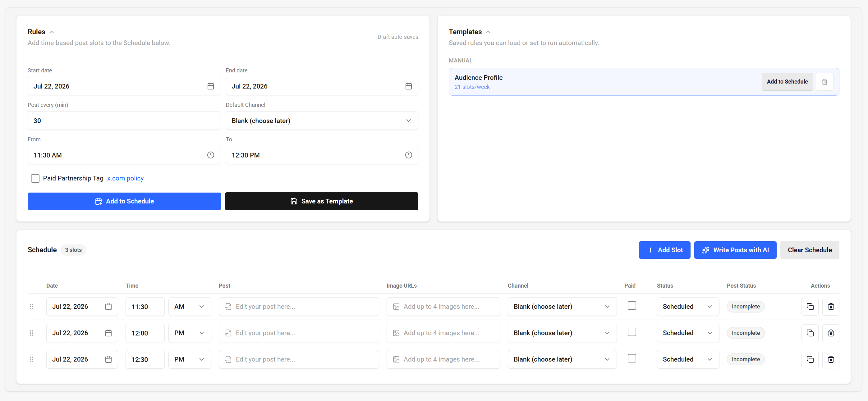This screenshot has height=401, width=868.
Task: Collapse the Templates section
Action: [x=488, y=32]
